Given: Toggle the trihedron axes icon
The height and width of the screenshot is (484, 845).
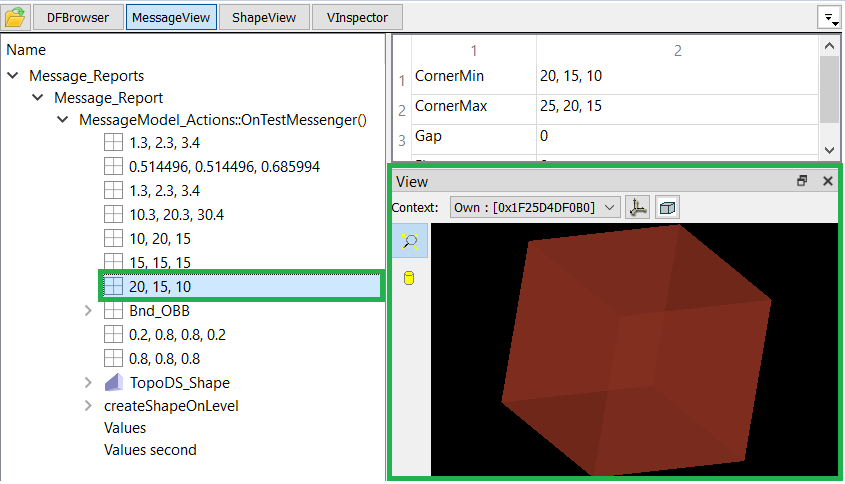Looking at the screenshot, I should 637,207.
